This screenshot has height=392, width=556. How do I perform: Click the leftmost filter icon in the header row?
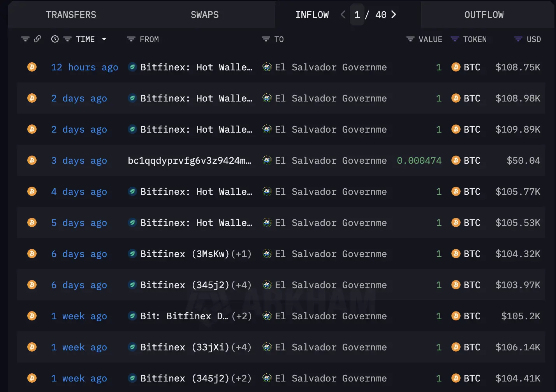pos(25,39)
